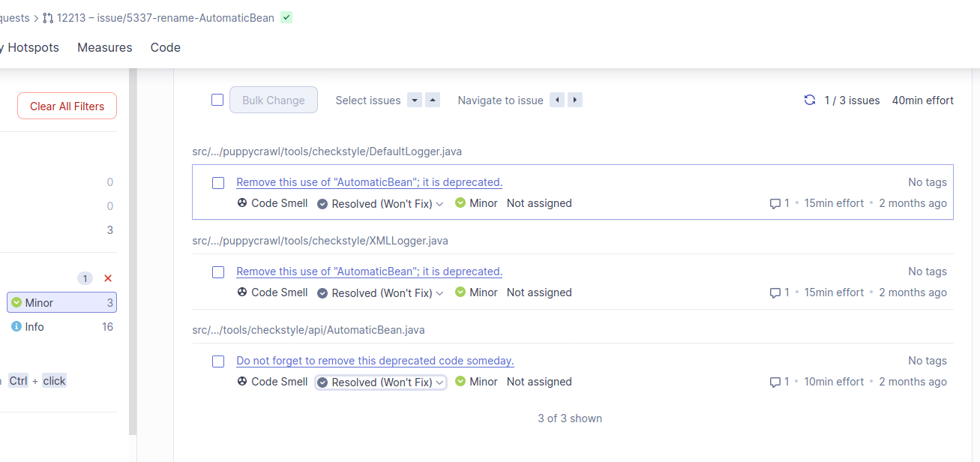Click the Minor severity icon in the filter sidebar
This screenshot has width=980, height=462.
click(16, 302)
